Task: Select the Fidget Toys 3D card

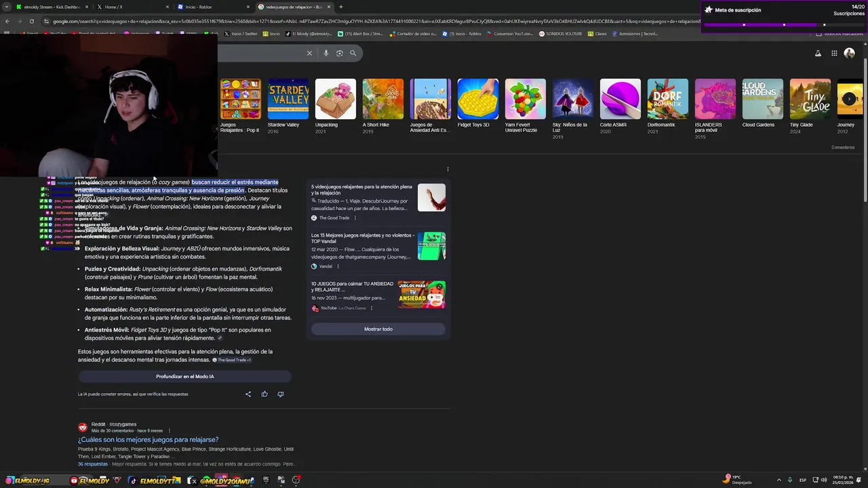Action: click(477, 103)
